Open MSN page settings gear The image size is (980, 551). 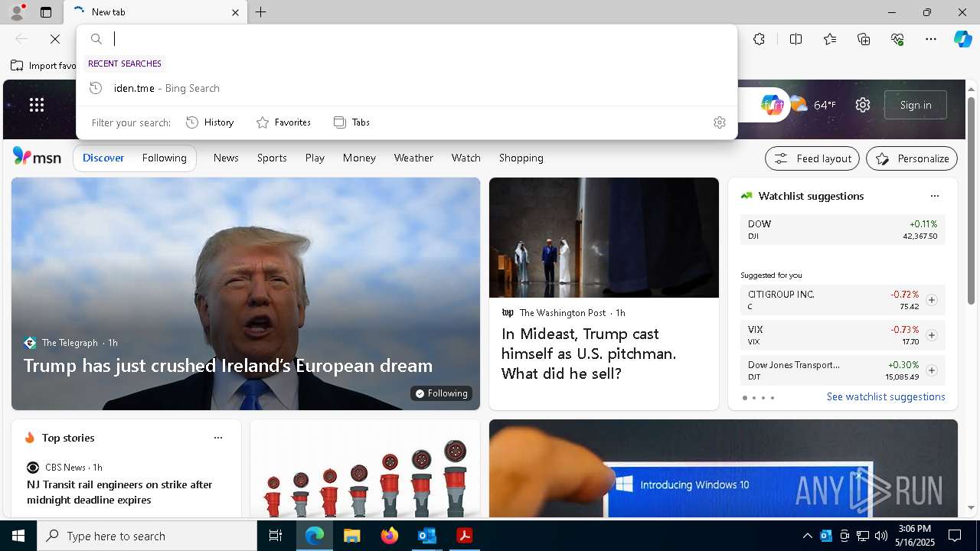pyautogui.click(x=863, y=105)
